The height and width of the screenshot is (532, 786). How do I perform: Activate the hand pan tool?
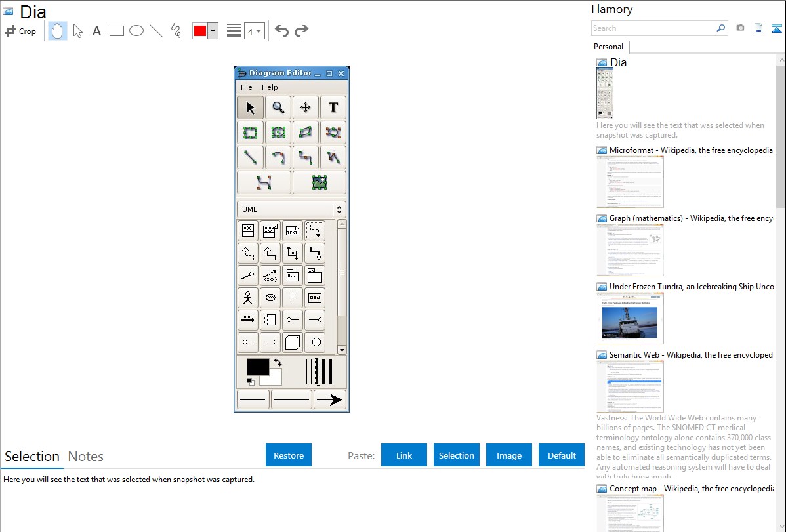tap(57, 31)
